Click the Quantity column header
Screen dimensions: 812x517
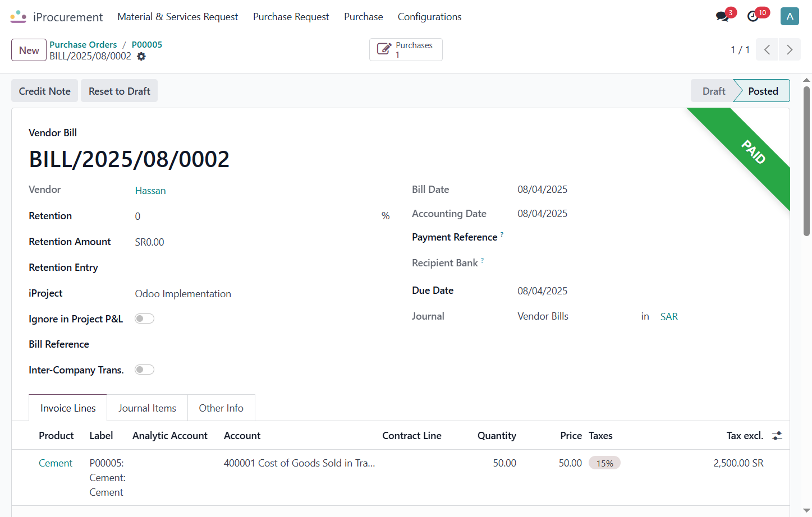pyautogui.click(x=497, y=436)
